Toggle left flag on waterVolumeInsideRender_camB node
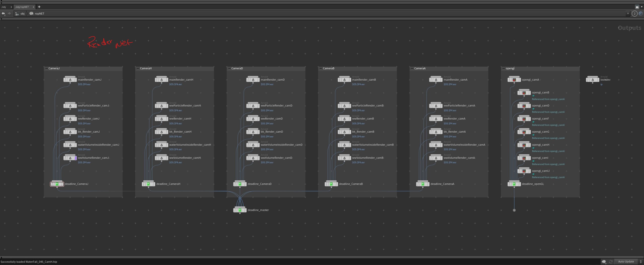The width and height of the screenshot is (644, 265). coord(339,145)
